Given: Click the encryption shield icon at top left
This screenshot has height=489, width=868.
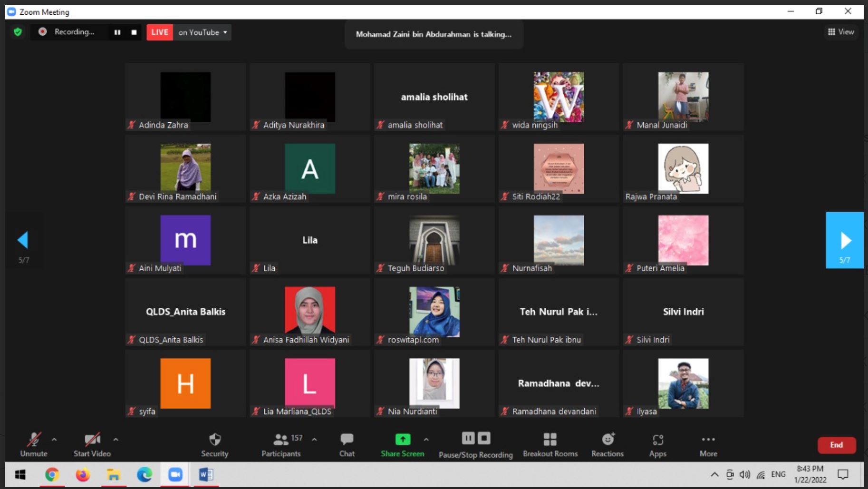Looking at the screenshot, I should 18,32.
